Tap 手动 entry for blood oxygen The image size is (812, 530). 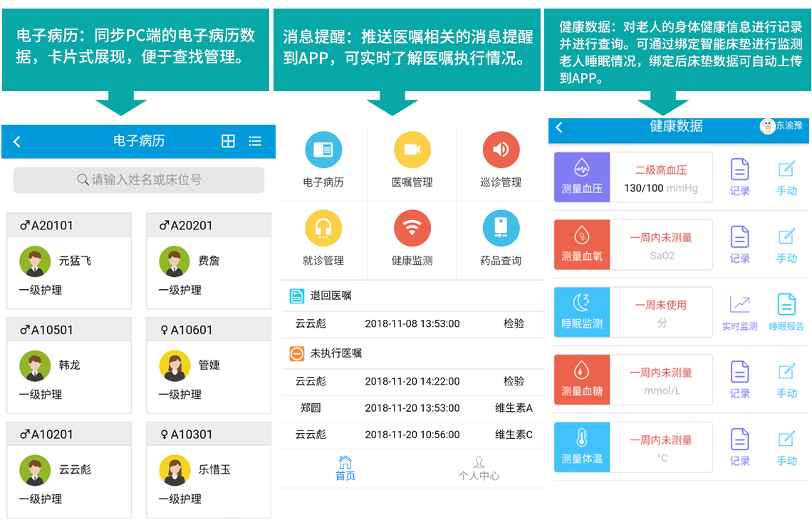pos(786,244)
